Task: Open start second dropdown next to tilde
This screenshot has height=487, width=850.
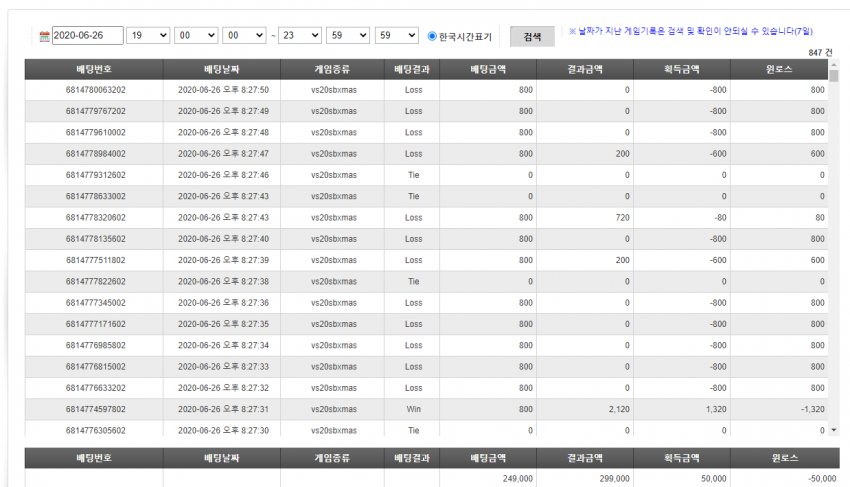Action: tap(244, 36)
